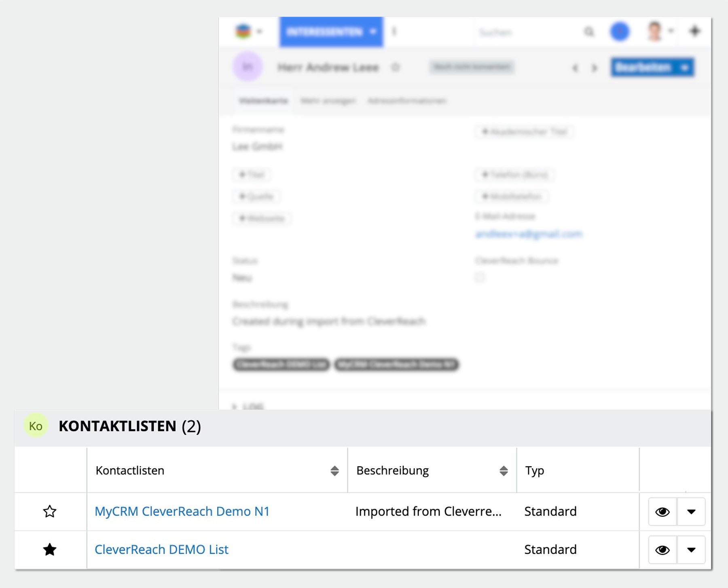The image size is (728, 588).
Task: Sort by Beschreibung column arrows
Action: pyautogui.click(x=504, y=471)
